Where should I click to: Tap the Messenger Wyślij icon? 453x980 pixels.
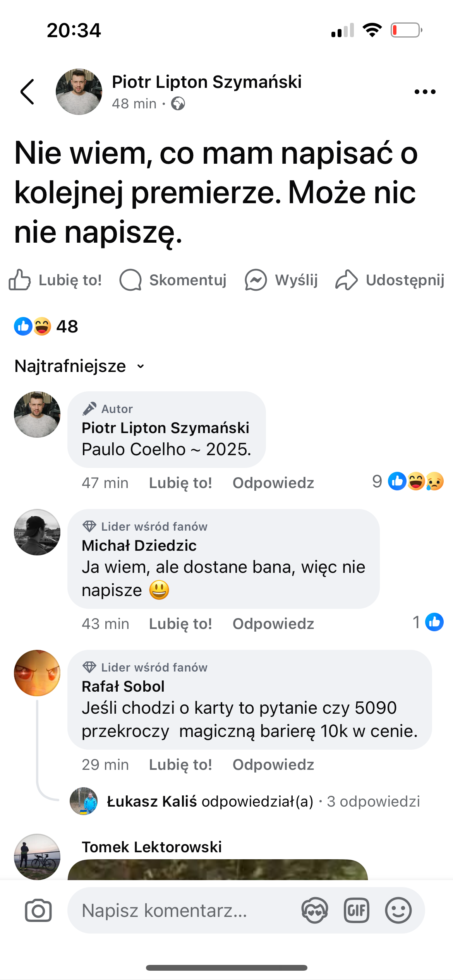click(256, 280)
